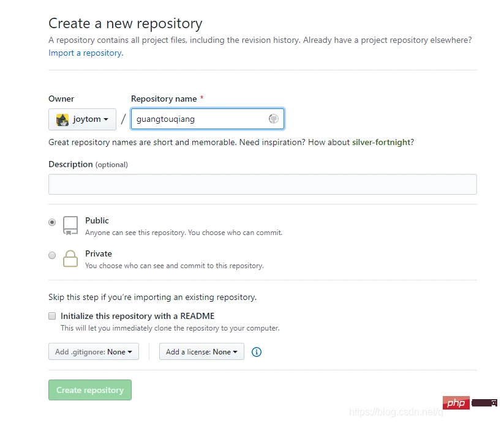This screenshot has width=504, height=423.
Task: Click the Private option label text
Action: (x=99, y=253)
